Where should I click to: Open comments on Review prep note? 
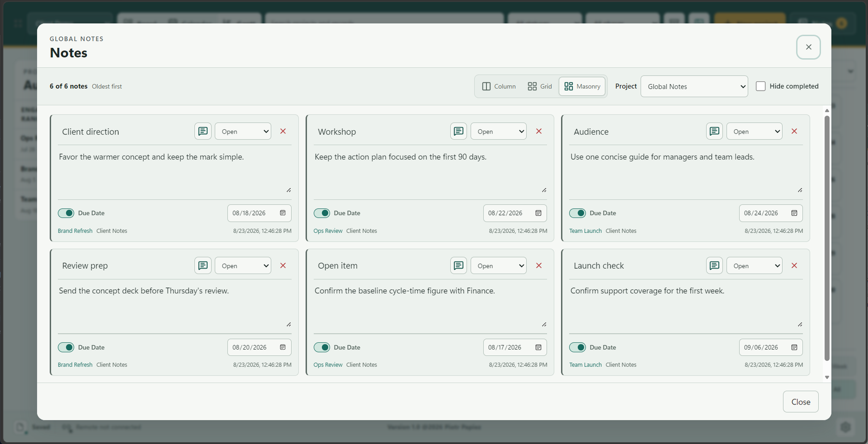point(203,265)
